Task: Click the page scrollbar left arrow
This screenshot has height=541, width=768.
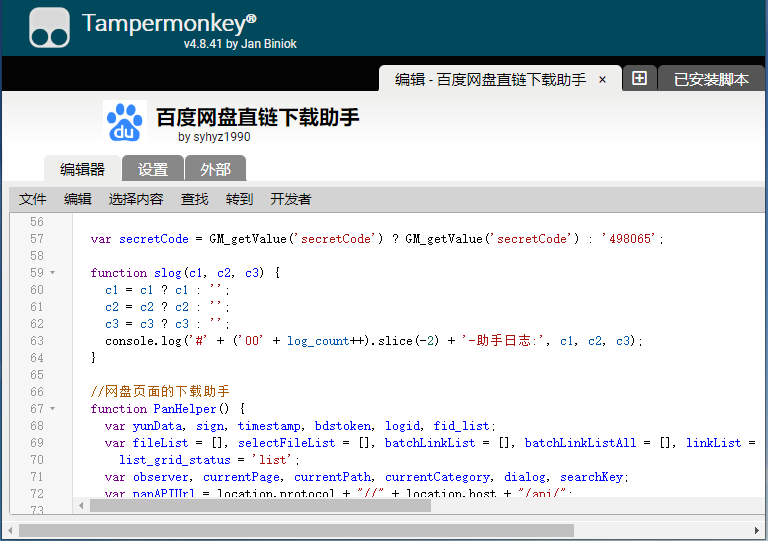Action: (10, 530)
